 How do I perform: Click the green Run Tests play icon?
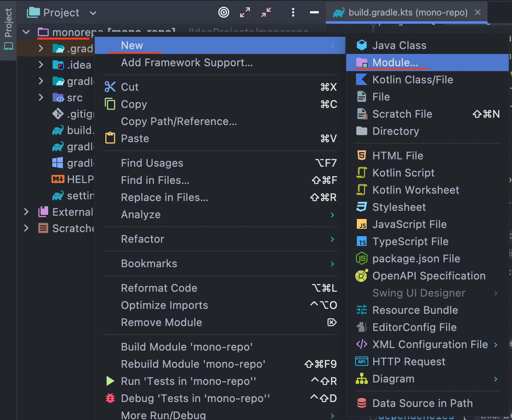point(110,381)
